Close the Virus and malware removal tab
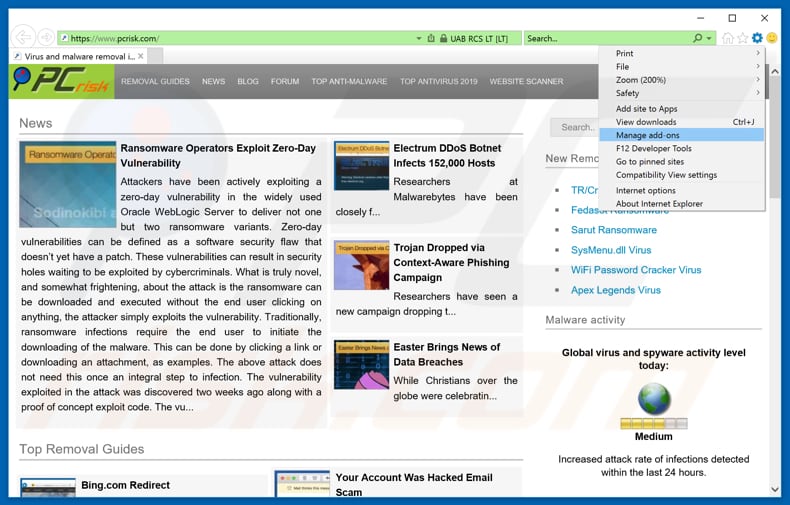The width and height of the screenshot is (790, 505). pyautogui.click(x=141, y=56)
